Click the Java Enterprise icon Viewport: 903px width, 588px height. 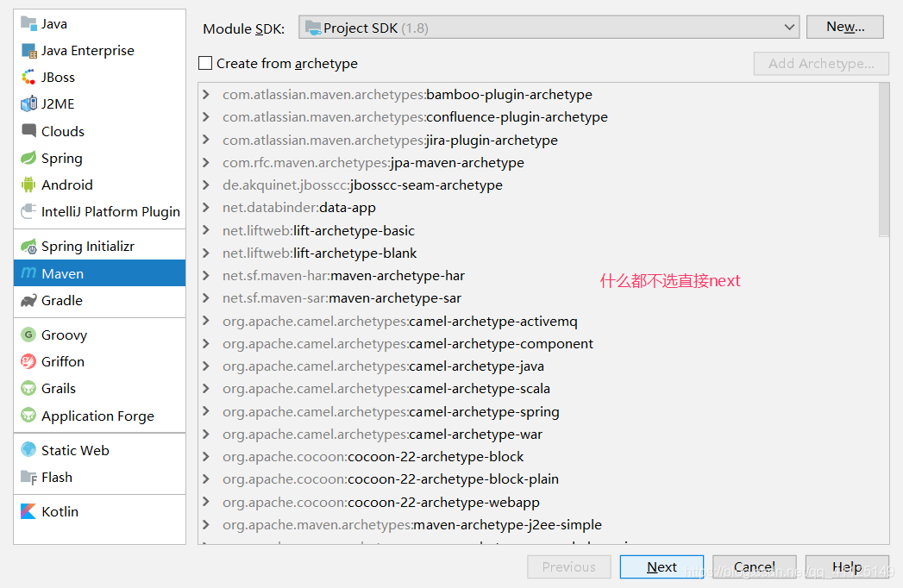(x=28, y=51)
